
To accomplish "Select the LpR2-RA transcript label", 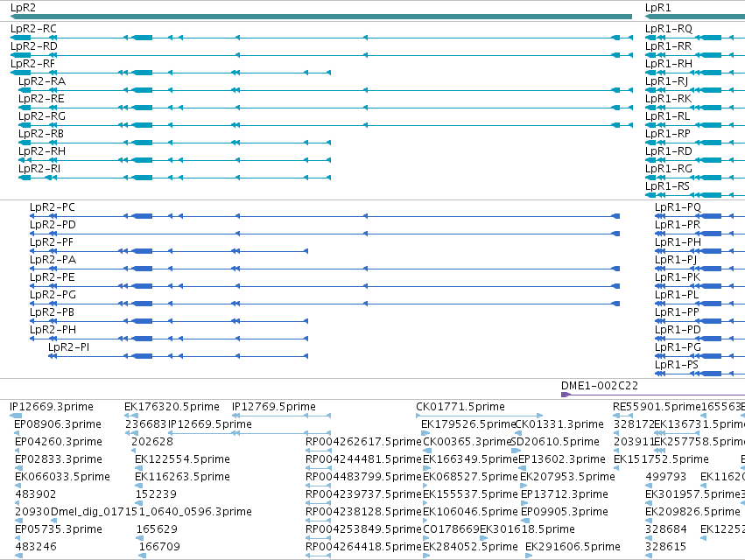I will 42,81.
